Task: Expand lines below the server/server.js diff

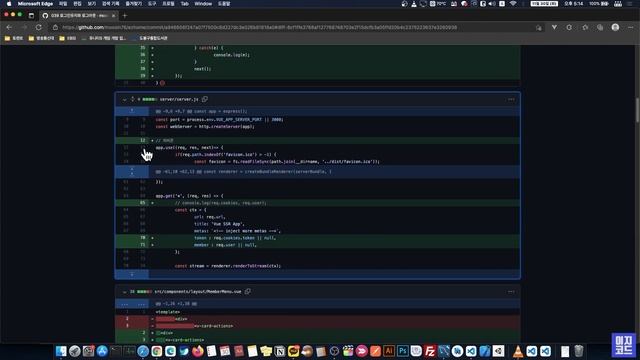Action: 132,274
